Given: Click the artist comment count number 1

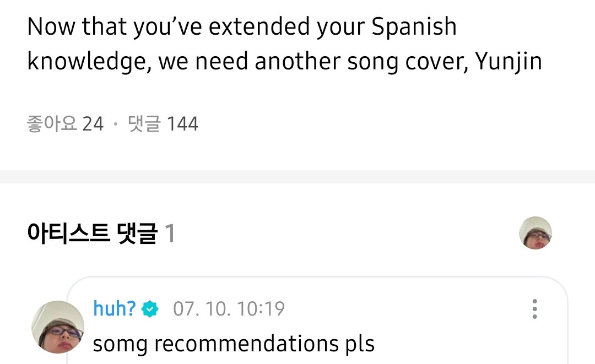Looking at the screenshot, I should (x=170, y=233).
